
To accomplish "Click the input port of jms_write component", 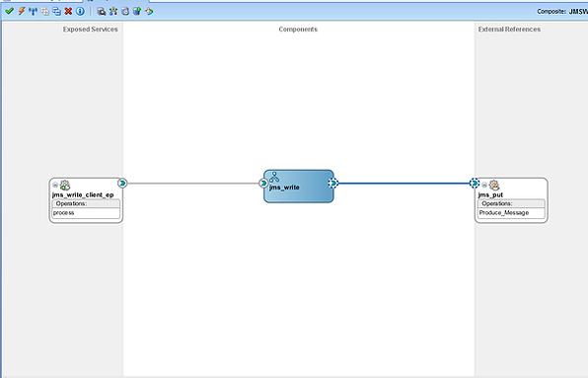I will pyautogui.click(x=263, y=183).
